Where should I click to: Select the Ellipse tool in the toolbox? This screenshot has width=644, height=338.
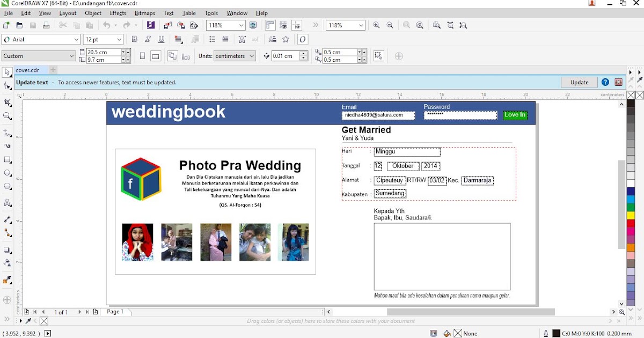click(x=8, y=173)
